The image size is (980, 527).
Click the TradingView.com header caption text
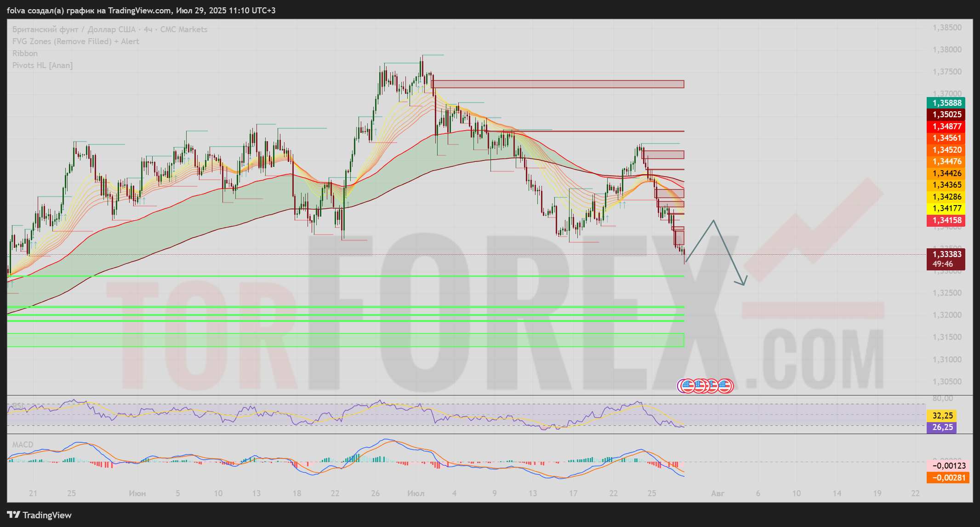click(x=141, y=10)
